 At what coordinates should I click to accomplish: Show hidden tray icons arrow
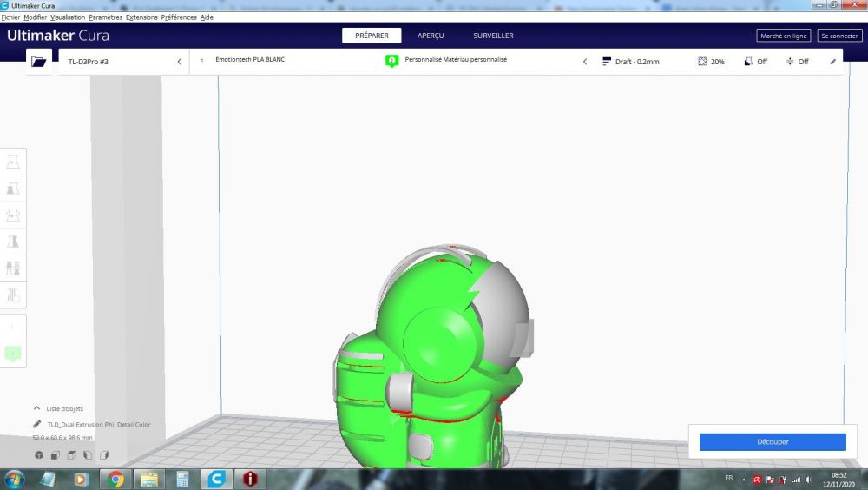[744, 480]
